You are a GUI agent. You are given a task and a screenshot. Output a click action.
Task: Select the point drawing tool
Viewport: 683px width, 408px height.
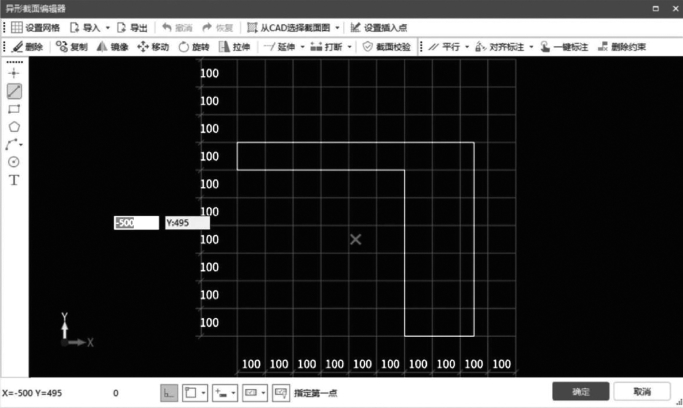coord(14,73)
